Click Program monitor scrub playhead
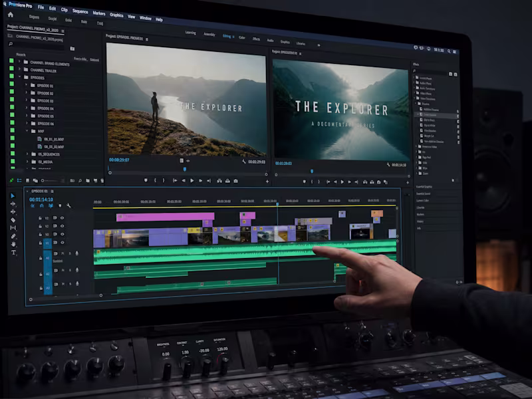The height and width of the screenshot is (399, 532). [x=312, y=172]
